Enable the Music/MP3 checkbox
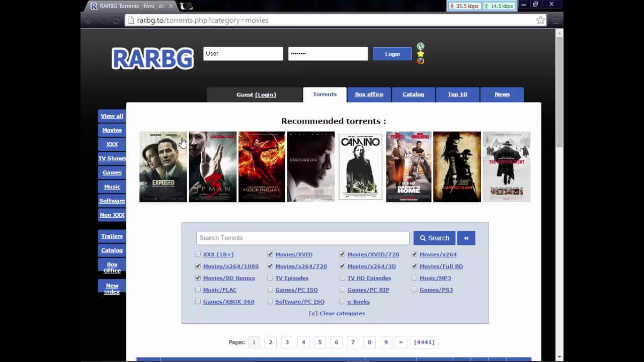This screenshot has height=362, width=644. point(415,278)
